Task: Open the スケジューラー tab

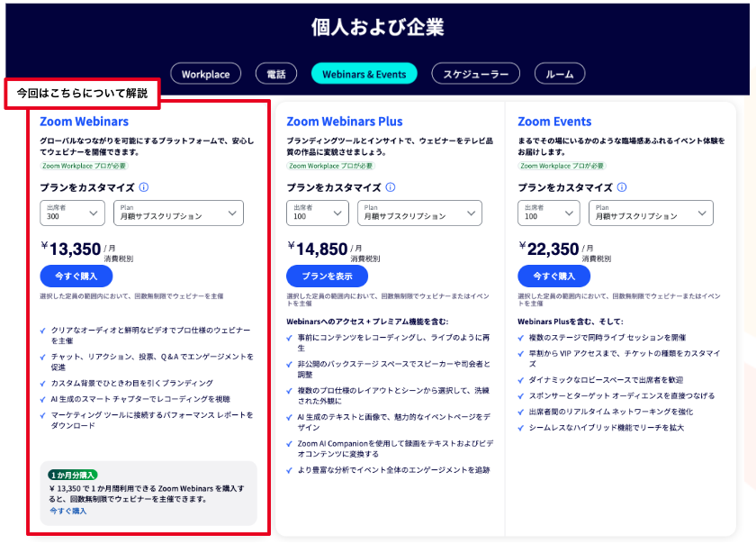Action: (x=475, y=74)
